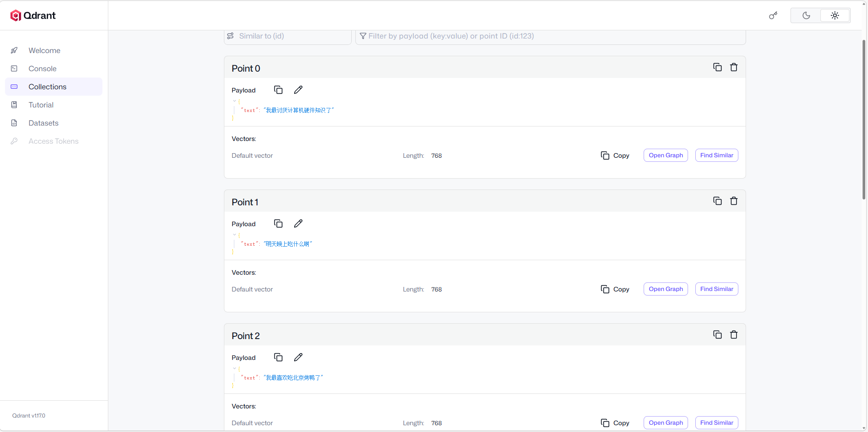Viewport: 868px width, 432px height.
Task: Click the Collections sidebar icon
Action: [x=14, y=87]
